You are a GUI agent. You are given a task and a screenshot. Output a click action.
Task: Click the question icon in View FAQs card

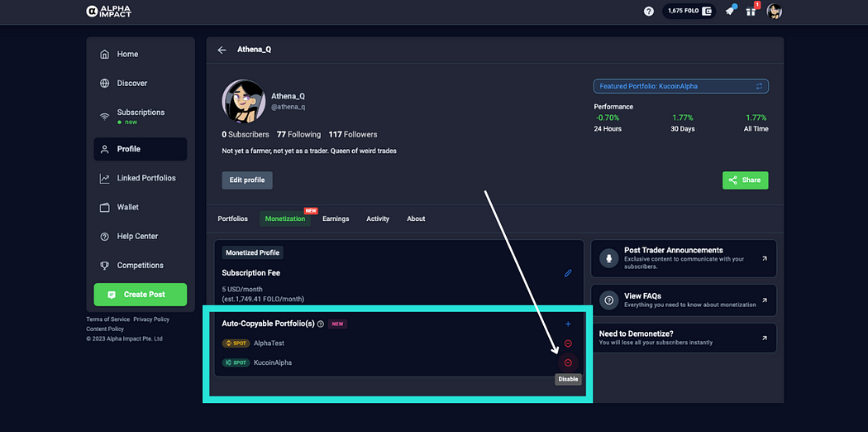point(609,300)
